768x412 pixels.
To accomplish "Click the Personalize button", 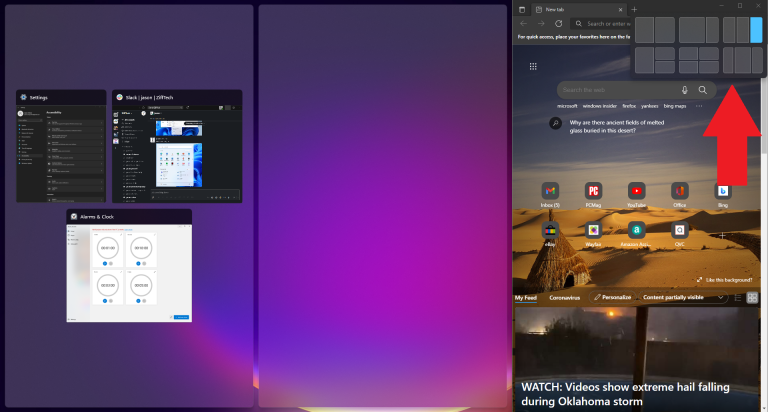I will coord(612,297).
